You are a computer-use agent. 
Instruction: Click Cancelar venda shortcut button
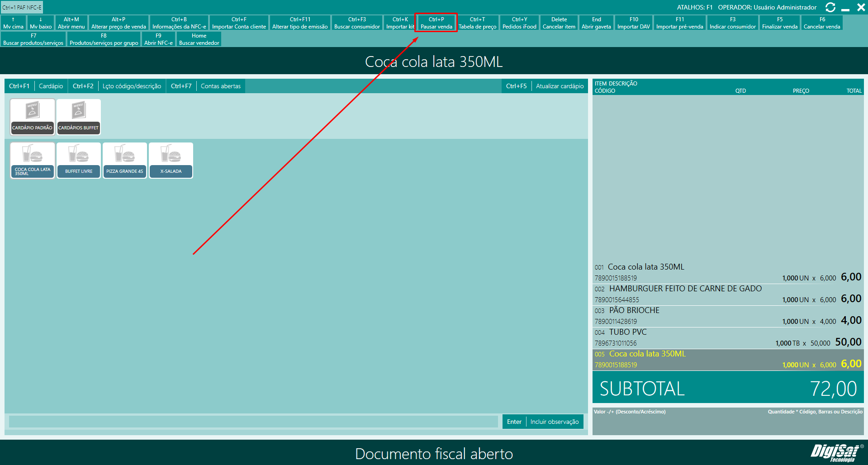point(821,23)
